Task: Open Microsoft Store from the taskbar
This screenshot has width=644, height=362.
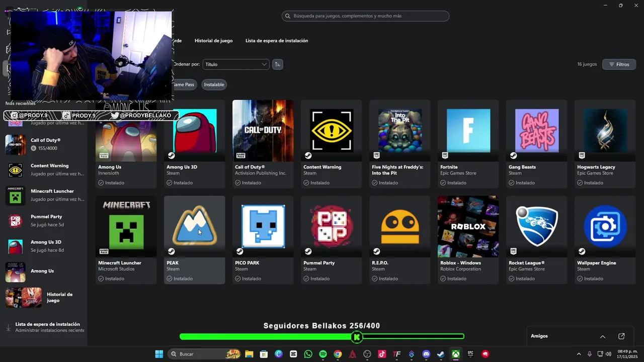Action: (x=264, y=354)
